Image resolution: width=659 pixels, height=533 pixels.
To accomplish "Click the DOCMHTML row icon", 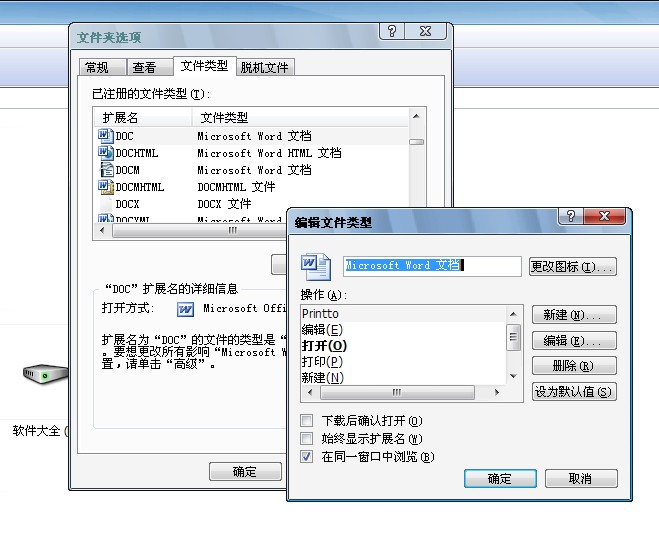I will click(x=105, y=187).
